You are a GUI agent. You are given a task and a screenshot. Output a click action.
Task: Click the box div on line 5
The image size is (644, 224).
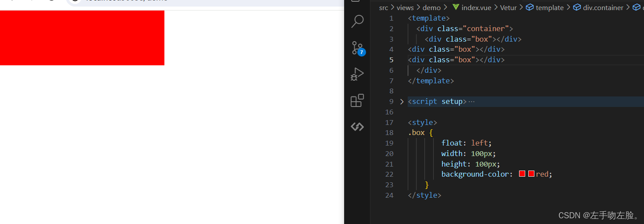point(456,60)
